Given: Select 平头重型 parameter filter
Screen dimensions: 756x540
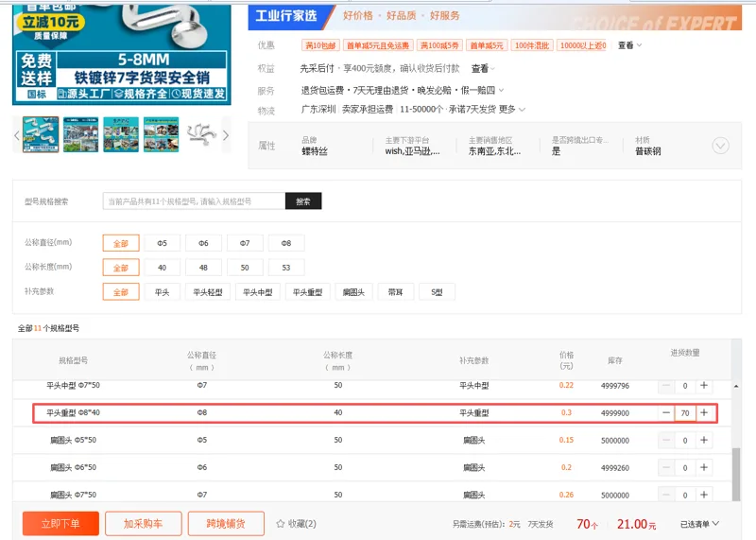Looking at the screenshot, I should 308,292.
